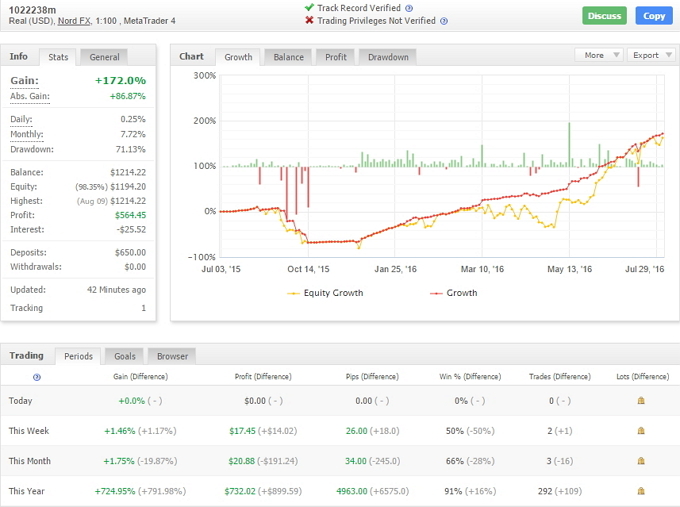Click the lots lock icon in This Week row
Image resolution: width=680 pixels, height=507 pixels.
point(641,431)
